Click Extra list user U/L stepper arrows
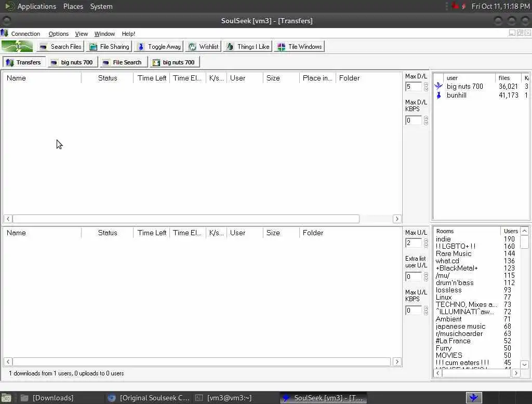 pyautogui.click(x=426, y=276)
